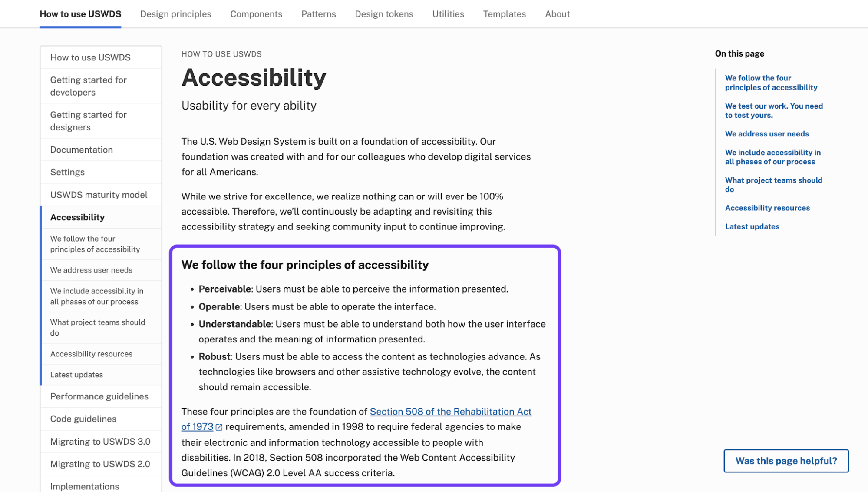
Task: Select the Templates top navigation item
Action: coord(504,14)
